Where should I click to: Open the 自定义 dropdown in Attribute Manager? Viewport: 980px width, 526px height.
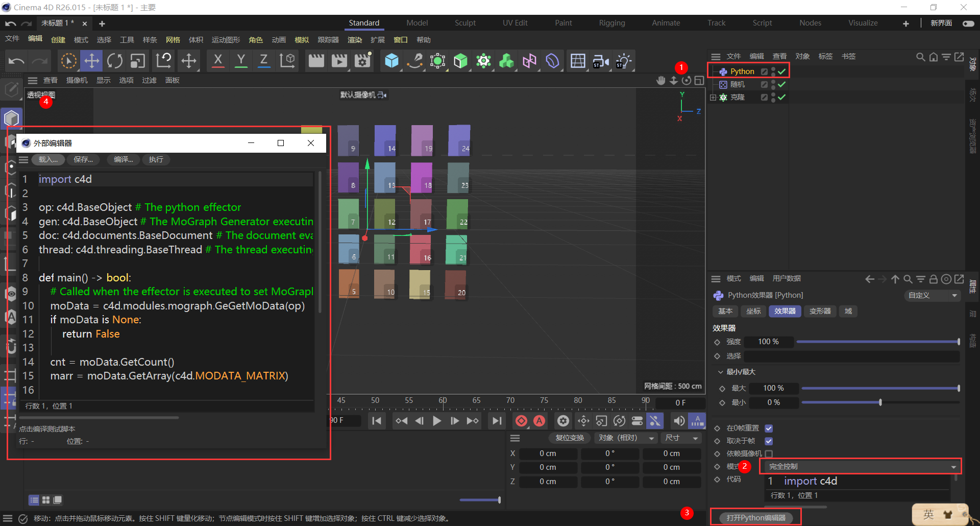932,295
